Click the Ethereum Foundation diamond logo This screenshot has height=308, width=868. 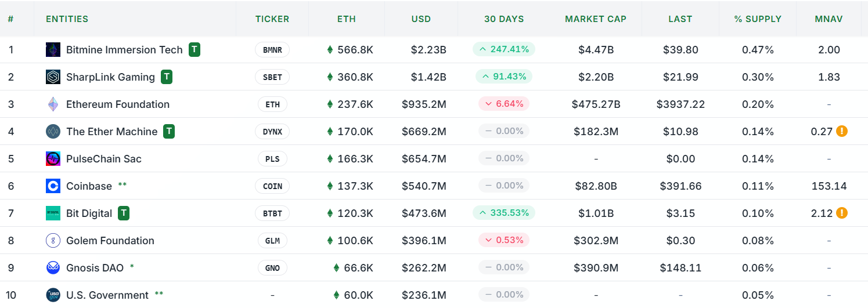click(53, 104)
